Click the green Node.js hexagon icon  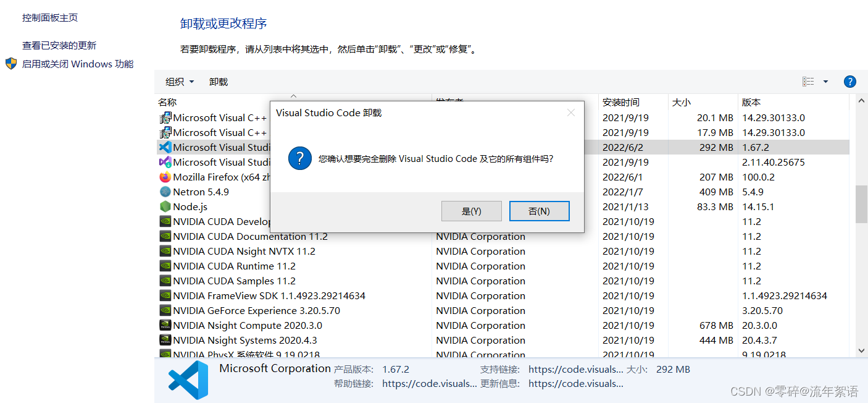pos(165,206)
